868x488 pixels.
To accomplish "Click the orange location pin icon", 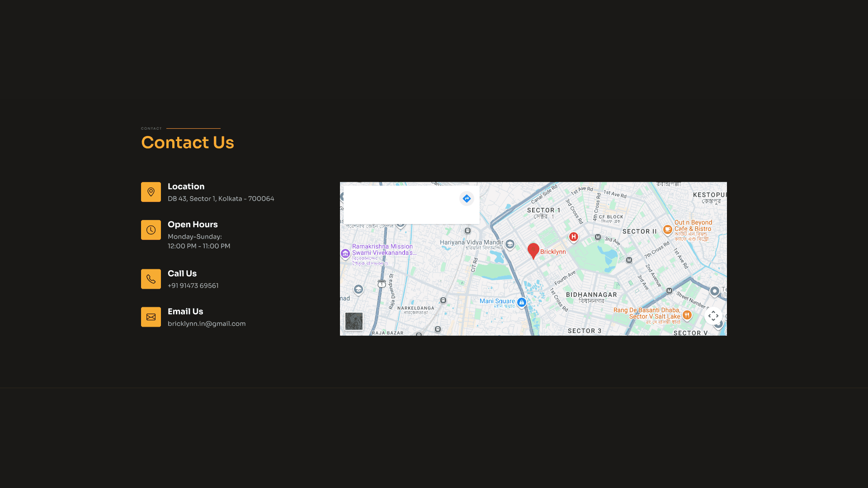I will tap(151, 192).
